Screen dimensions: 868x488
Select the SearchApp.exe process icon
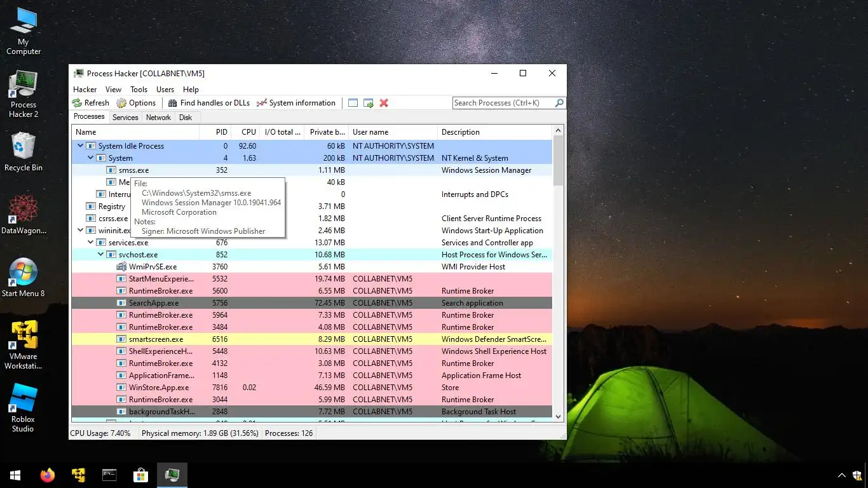pyautogui.click(x=122, y=303)
